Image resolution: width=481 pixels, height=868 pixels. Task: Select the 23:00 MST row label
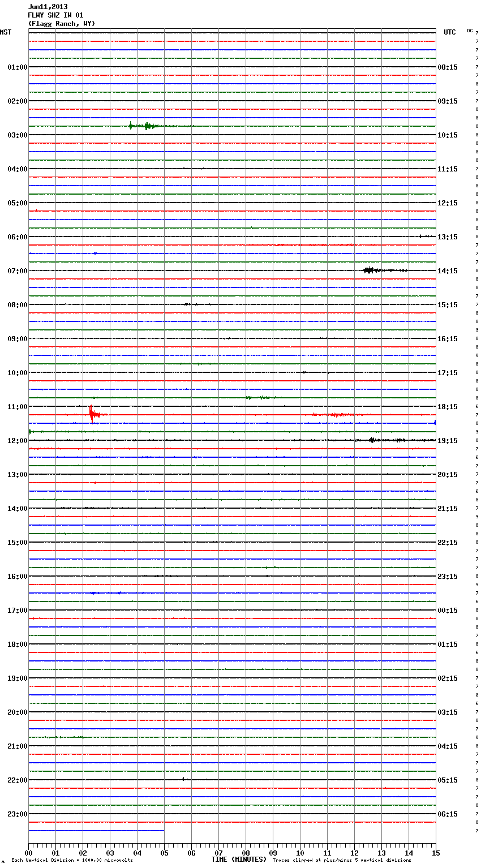pos(18,814)
